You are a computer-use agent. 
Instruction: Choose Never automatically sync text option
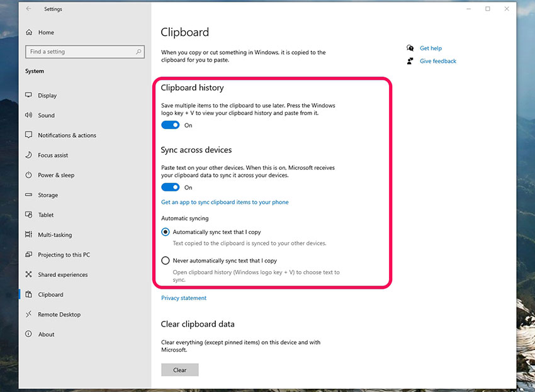click(166, 260)
